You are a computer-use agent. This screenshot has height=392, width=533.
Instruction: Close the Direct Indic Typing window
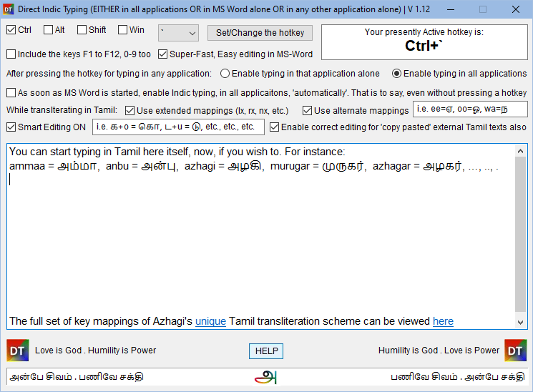coord(516,9)
